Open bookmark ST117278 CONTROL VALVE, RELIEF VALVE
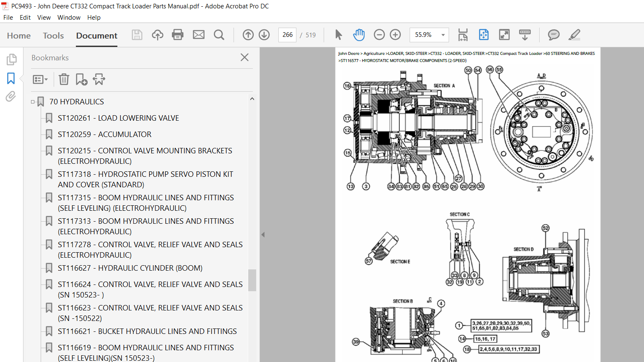The height and width of the screenshot is (362, 644). click(x=150, y=250)
